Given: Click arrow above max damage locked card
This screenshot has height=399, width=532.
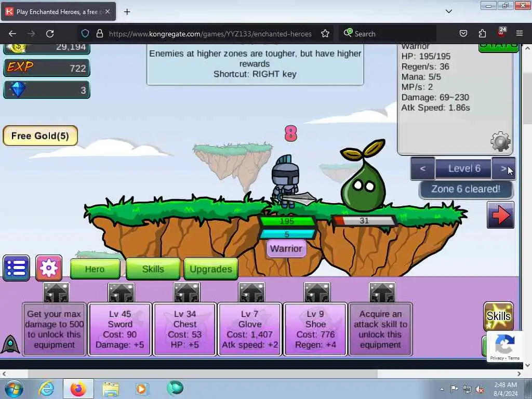Looking at the screenshot, I should [x=56, y=292].
